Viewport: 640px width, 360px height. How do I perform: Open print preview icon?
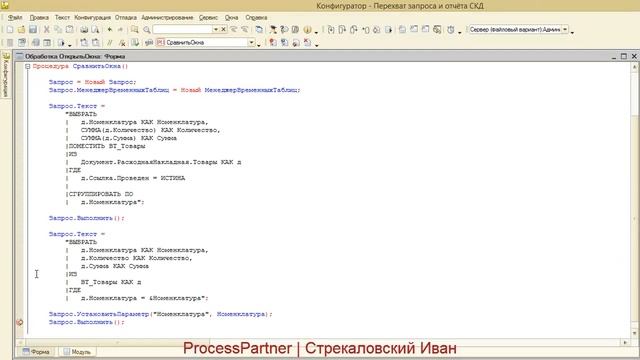tap(95, 29)
